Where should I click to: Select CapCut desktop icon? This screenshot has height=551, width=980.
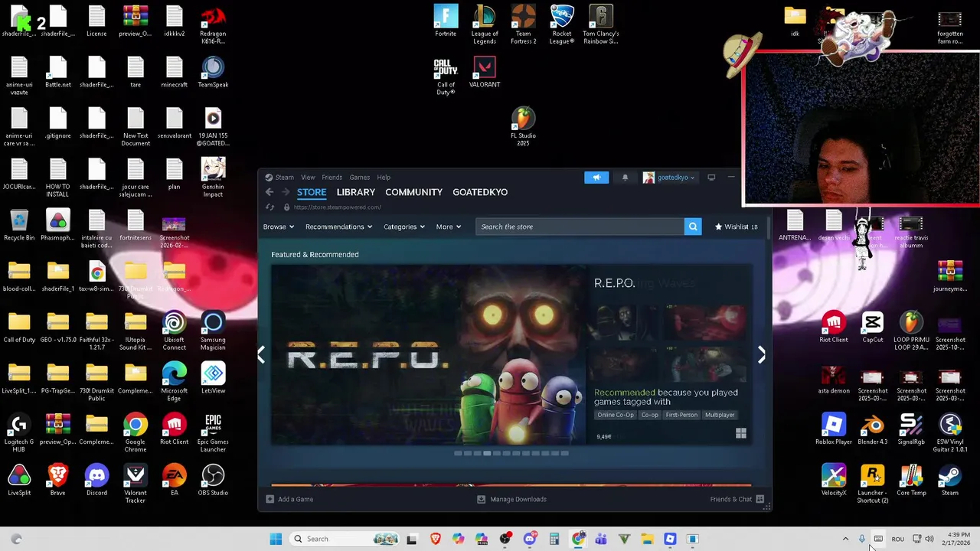873,327
